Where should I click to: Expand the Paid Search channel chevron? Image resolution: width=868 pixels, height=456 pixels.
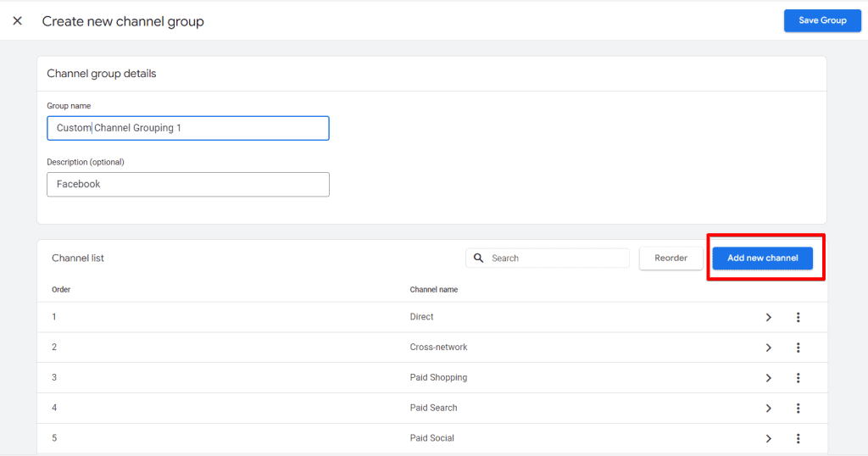768,409
